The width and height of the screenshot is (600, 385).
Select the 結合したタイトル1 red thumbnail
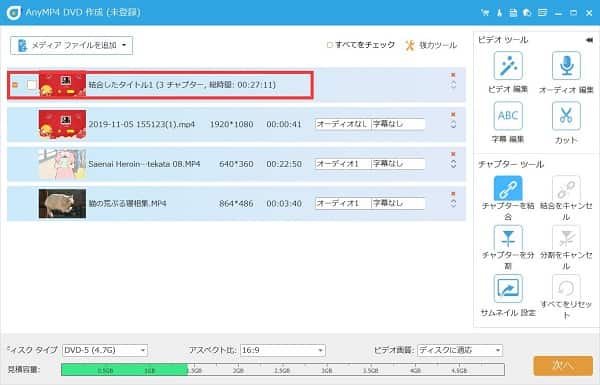[62, 84]
